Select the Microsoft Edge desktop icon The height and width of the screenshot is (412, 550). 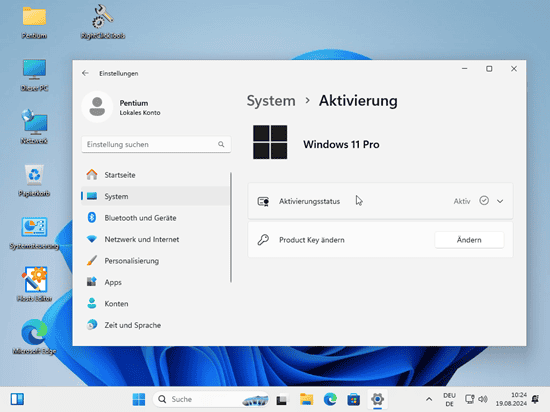34,337
